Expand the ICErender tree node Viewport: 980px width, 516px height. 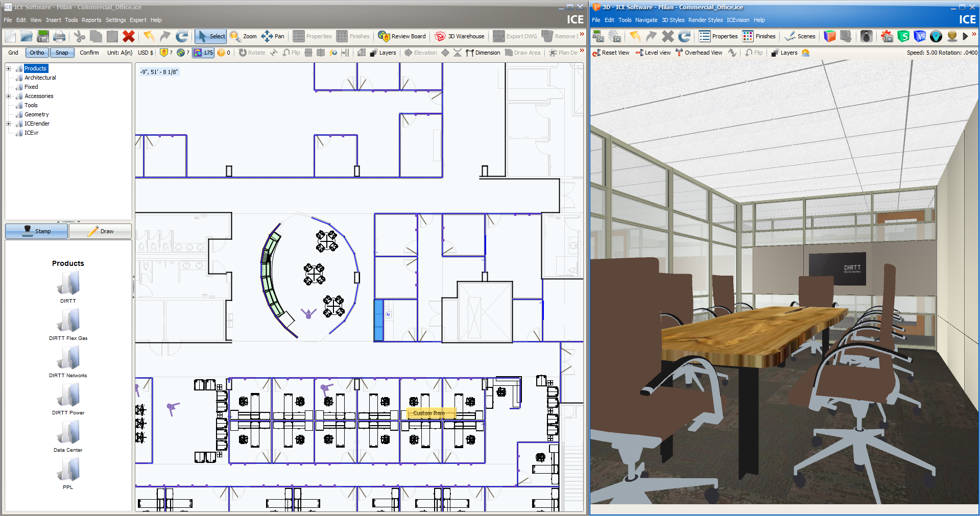[8, 124]
